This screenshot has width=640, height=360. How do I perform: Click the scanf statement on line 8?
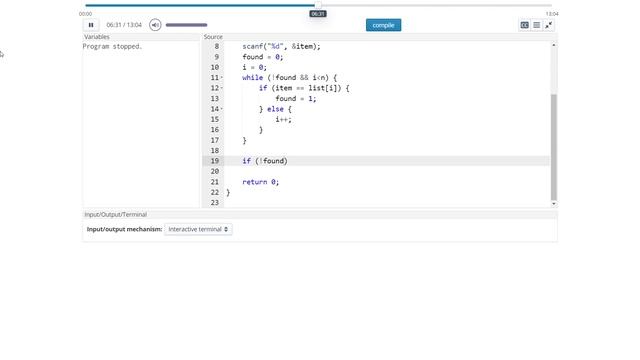coord(281,47)
